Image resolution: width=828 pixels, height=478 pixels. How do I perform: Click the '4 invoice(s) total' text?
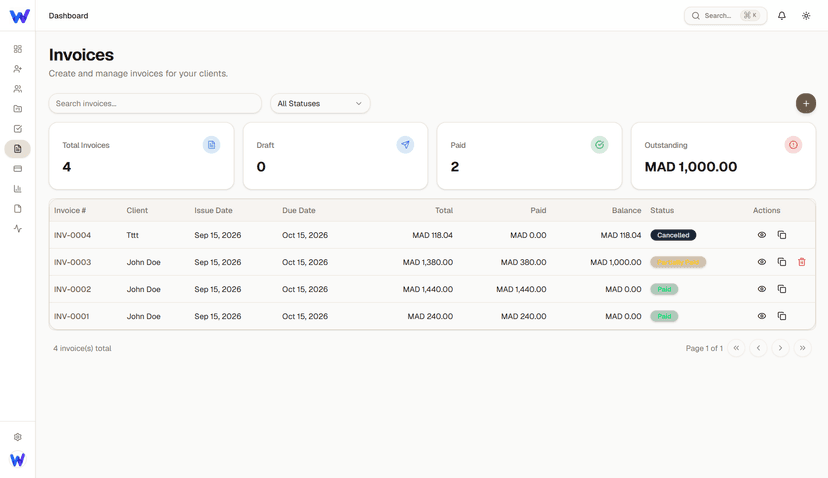(x=82, y=348)
